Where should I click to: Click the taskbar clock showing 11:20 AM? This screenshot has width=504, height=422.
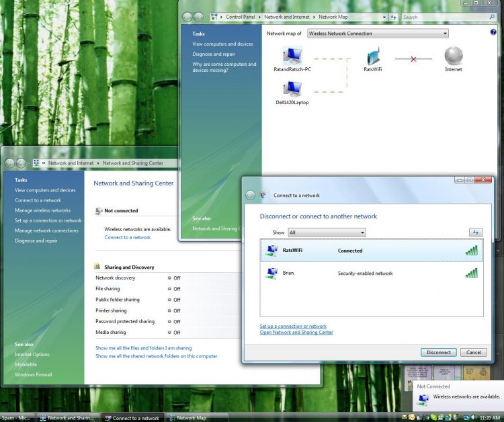(490, 418)
